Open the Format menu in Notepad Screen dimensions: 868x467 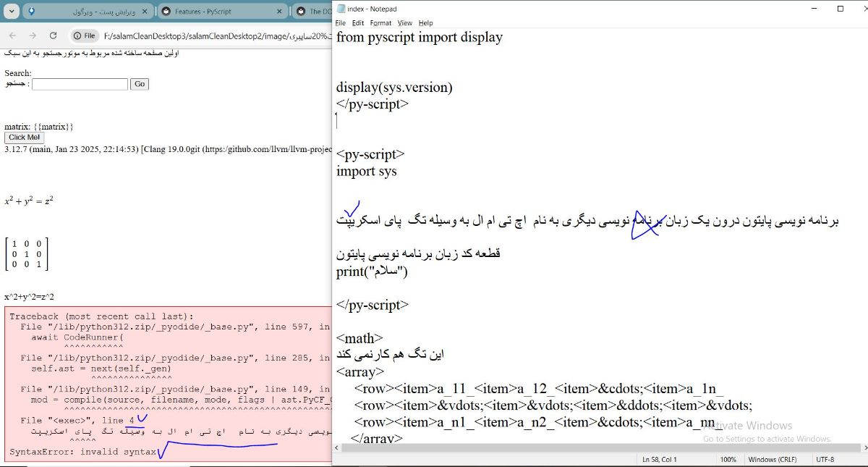coord(380,23)
